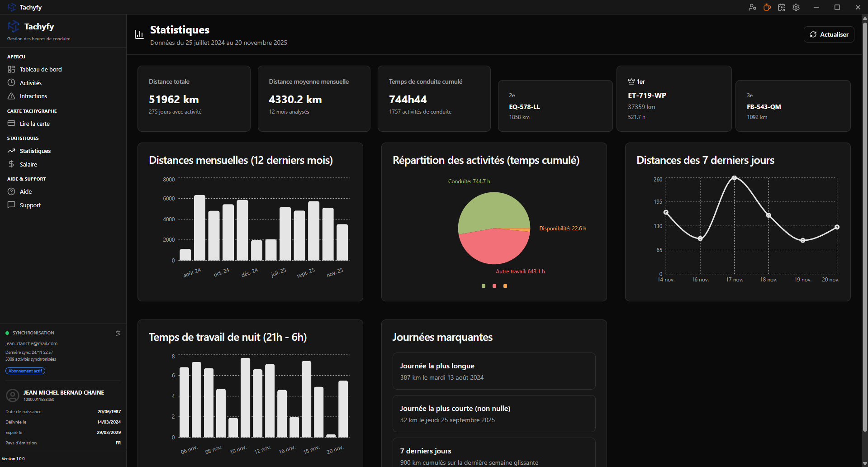Click the Salaire dollar icon

[x=11, y=164]
